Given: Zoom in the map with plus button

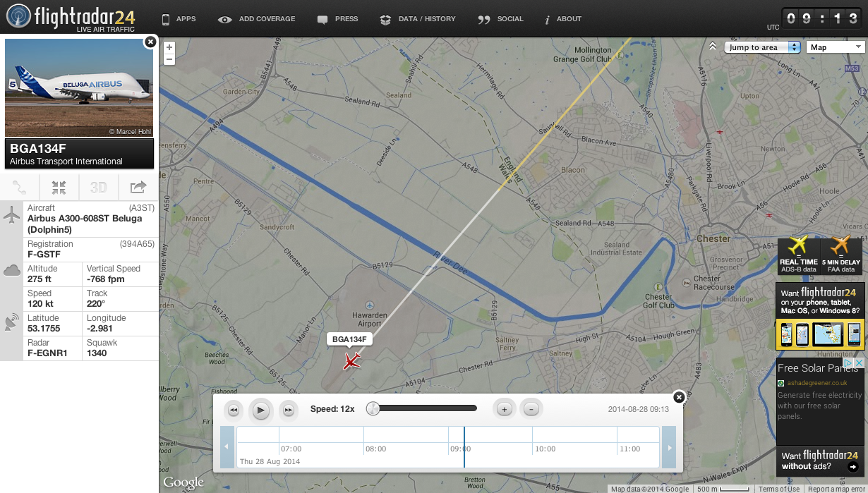Looking at the screenshot, I should point(169,48).
